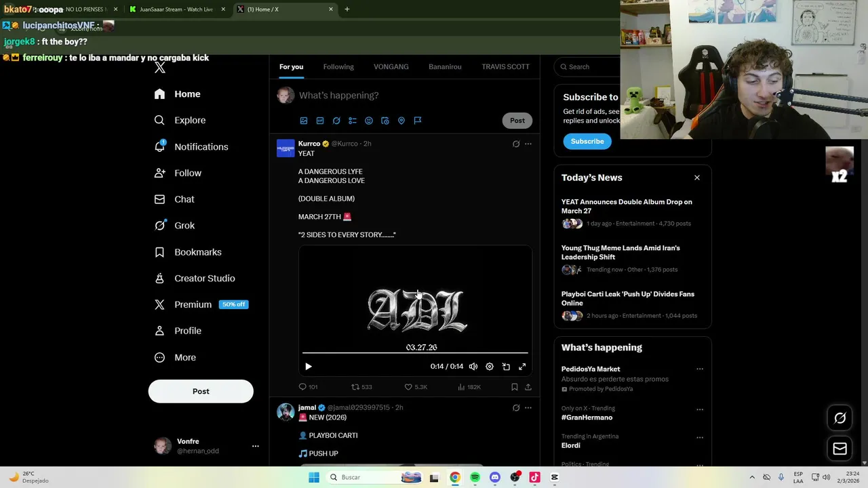Click the blue Subscribe button

coord(587,141)
